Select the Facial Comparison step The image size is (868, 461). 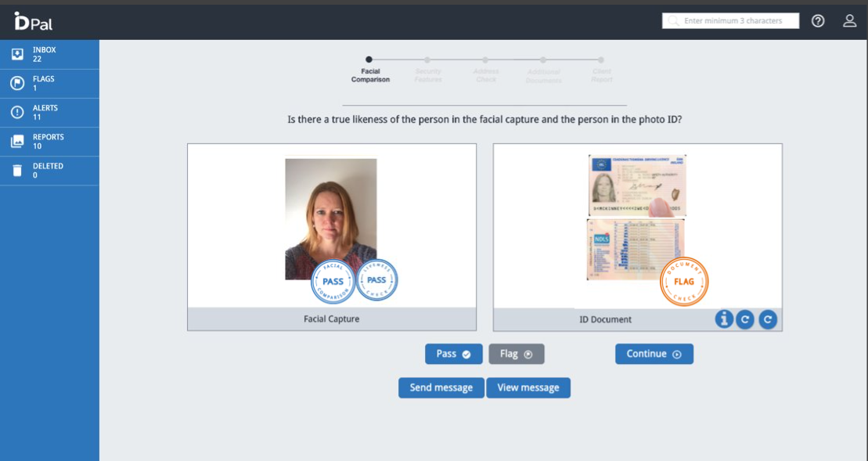point(369,60)
